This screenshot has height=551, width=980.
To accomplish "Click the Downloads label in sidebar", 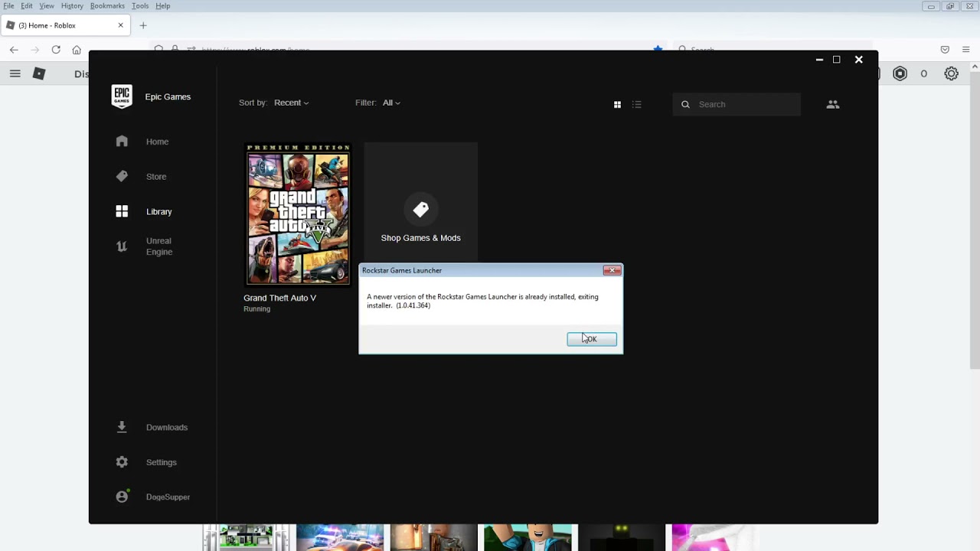I will click(167, 427).
